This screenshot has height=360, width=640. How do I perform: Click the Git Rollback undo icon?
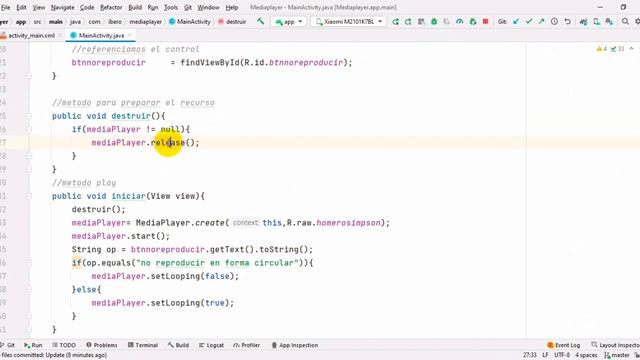point(567,22)
